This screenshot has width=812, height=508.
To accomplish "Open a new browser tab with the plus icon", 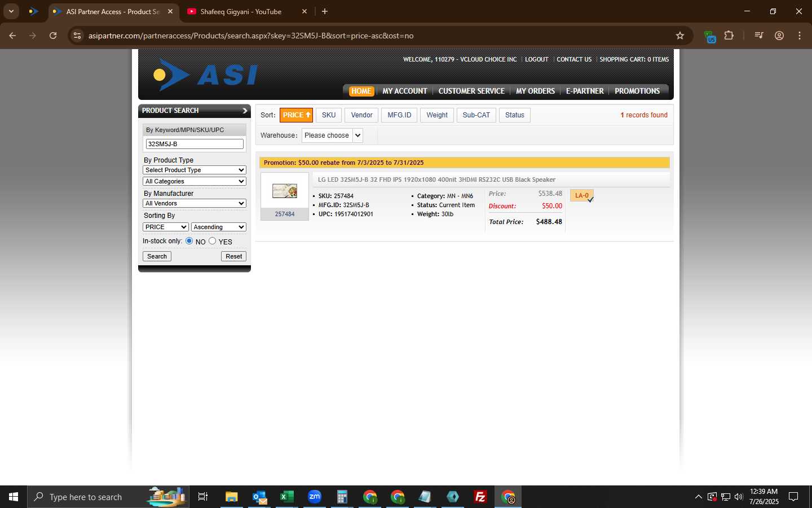I will point(325,11).
